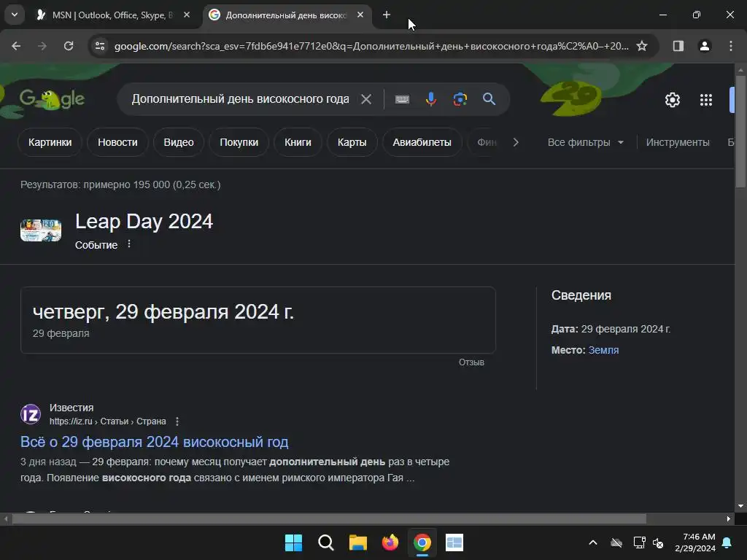This screenshot has width=747, height=560.
Task: Filter results by Карты
Action: (352, 142)
